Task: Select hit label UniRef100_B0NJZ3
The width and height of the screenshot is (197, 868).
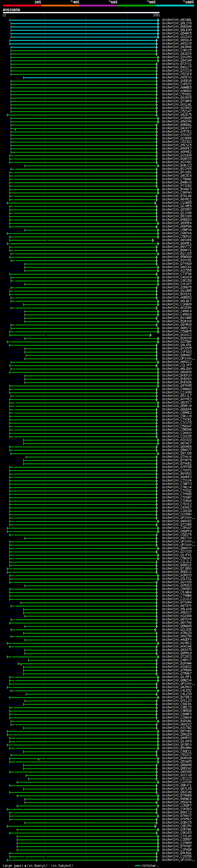Action: coord(177,165)
